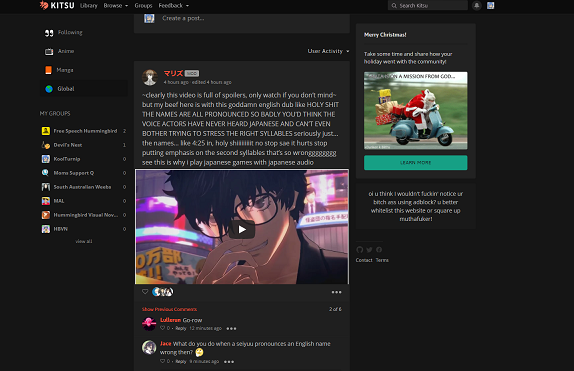This screenshot has width=574, height=371.
Task: Like Lulleron's Go-row comment
Action: [x=163, y=328]
